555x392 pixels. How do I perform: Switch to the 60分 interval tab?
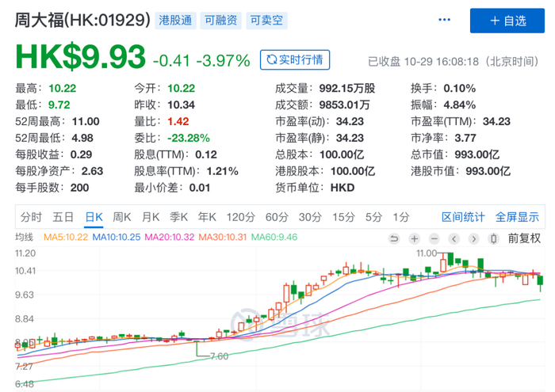coord(277,217)
